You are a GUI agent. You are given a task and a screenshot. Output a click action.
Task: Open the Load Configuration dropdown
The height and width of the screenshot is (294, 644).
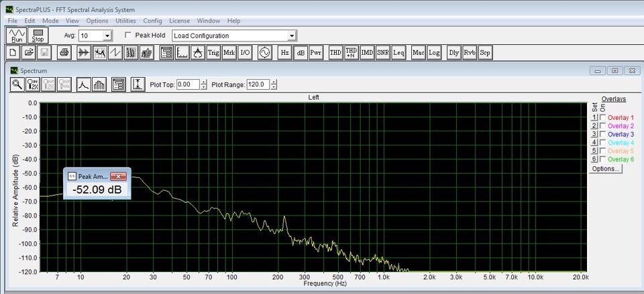[291, 35]
